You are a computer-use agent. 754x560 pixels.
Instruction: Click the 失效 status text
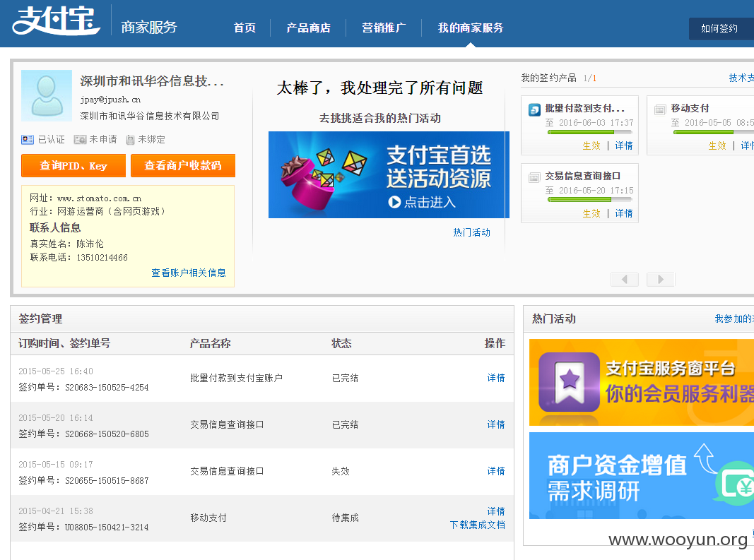341,471
